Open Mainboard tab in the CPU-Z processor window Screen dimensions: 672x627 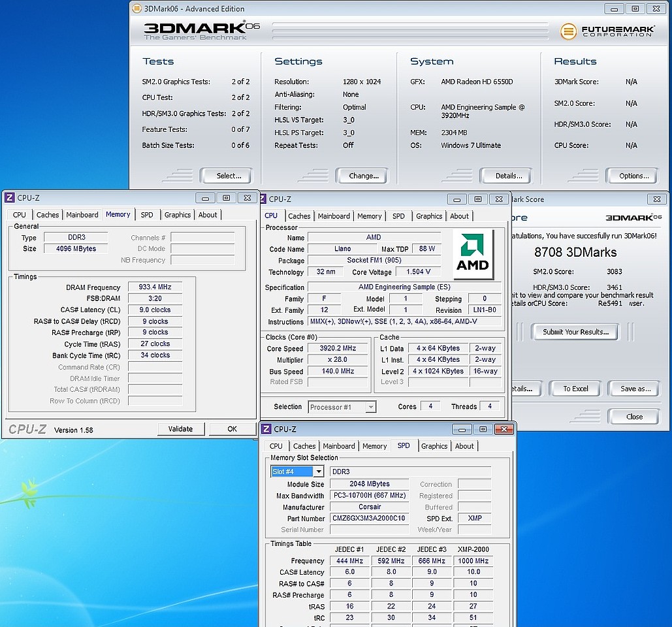pos(334,216)
